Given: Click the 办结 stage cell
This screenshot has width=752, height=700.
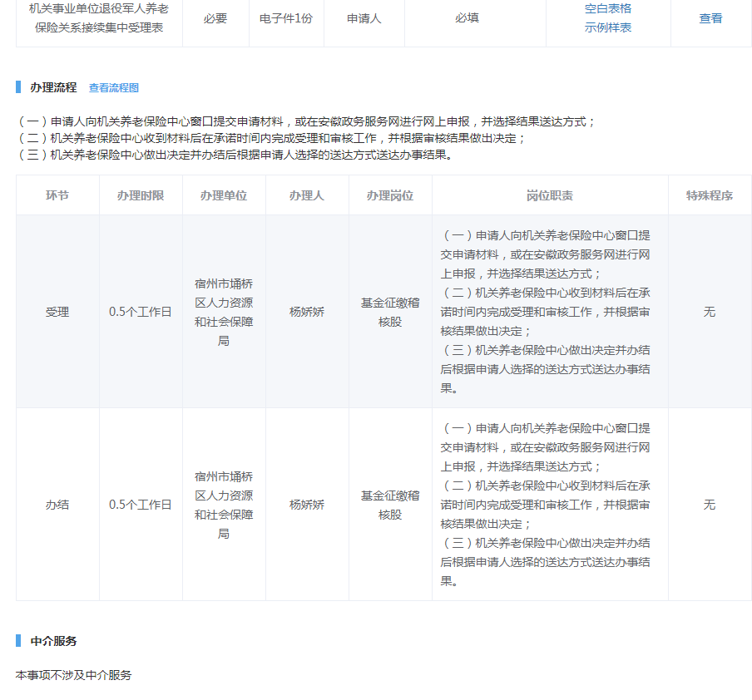Looking at the screenshot, I should click(57, 505).
